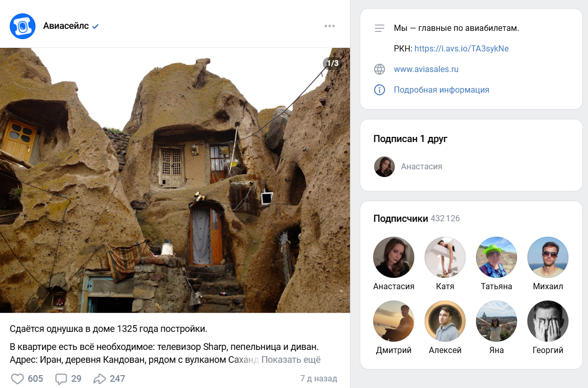588x388 pixels.
Task: Click Анастасия's avatar in friends block
Action: (384, 166)
